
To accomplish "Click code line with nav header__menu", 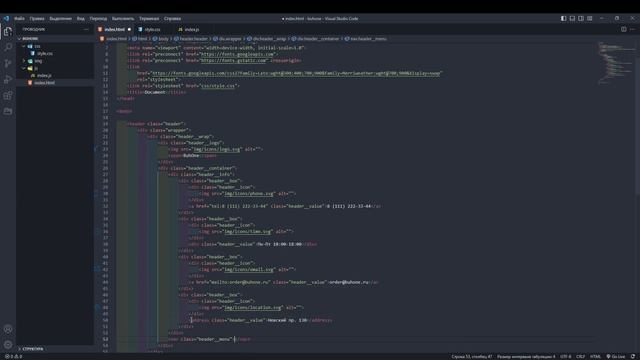I will pyautogui.click(x=209, y=339).
